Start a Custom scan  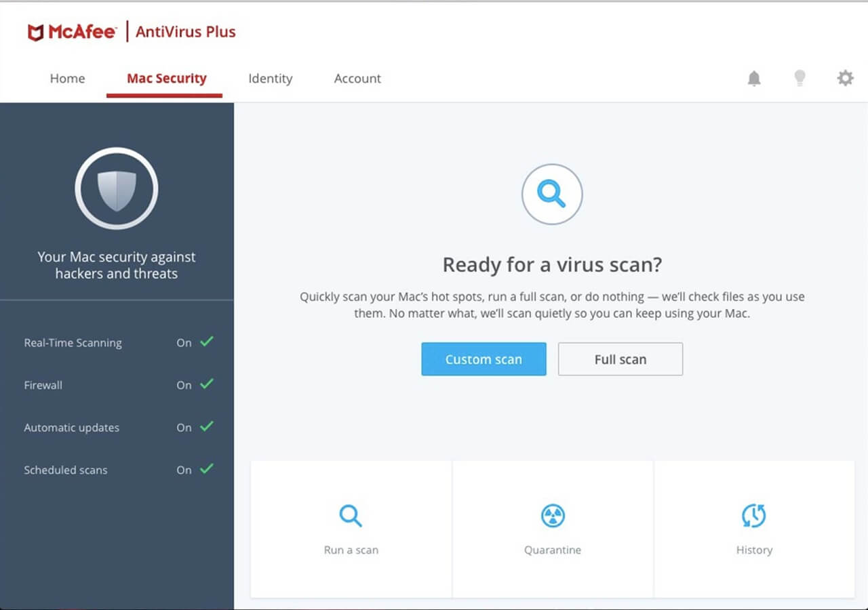tap(484, 359)
